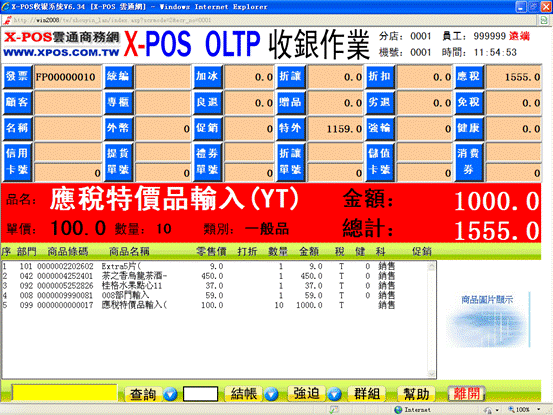
Task: Click the 消費券 voucher tile
Action: [469, 162]
